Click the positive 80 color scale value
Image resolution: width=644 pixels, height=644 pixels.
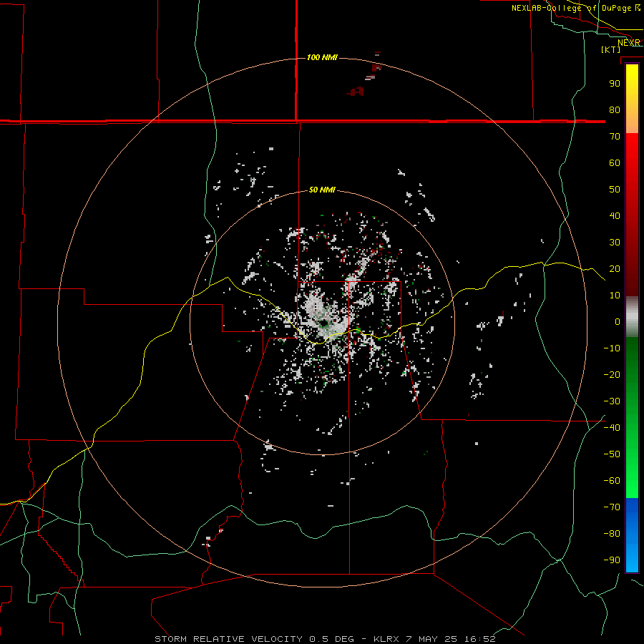click(615, 109)
